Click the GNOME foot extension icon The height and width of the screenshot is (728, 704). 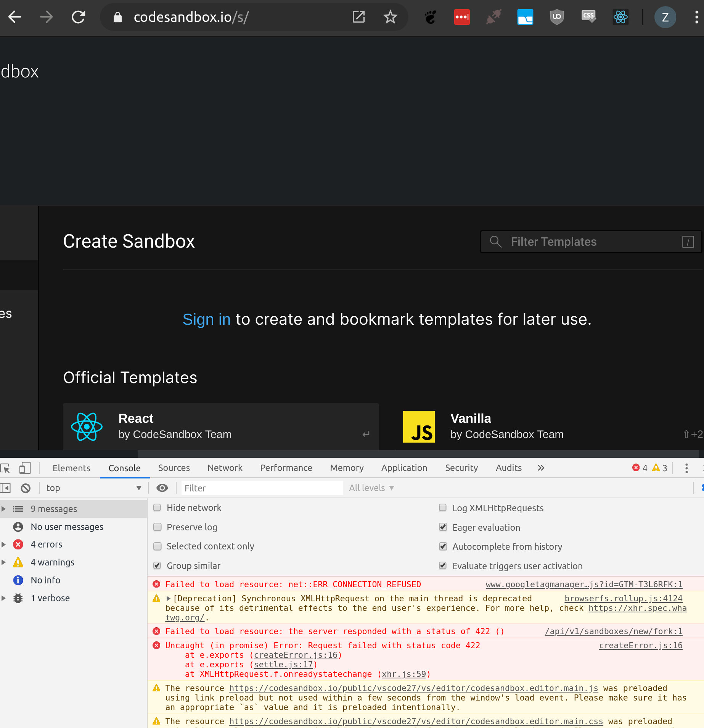pos(430,17)
